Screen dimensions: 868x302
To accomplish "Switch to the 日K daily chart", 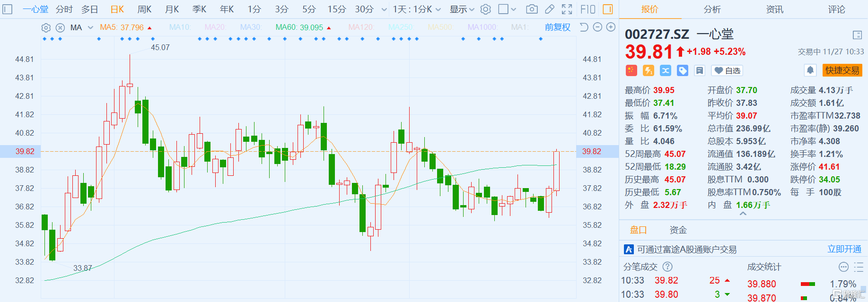I will (x=117, y=9).
